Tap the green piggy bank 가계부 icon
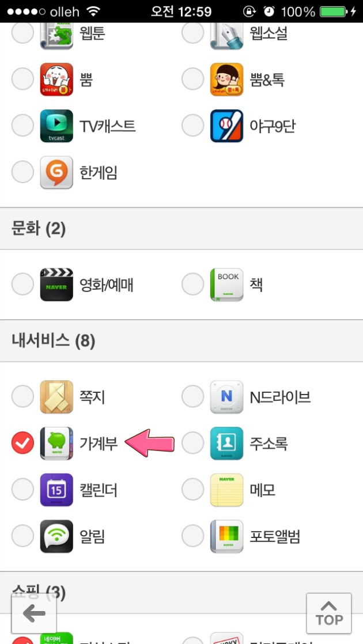 (56, 443)
